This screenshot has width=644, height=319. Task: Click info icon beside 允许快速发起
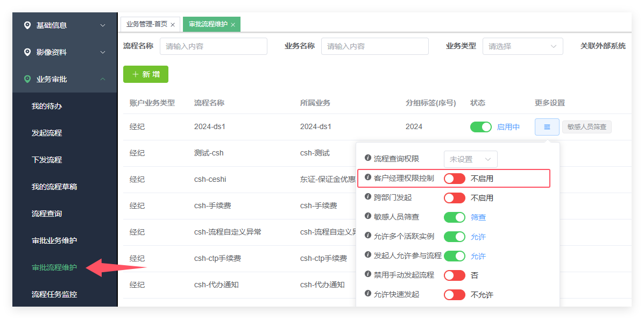(x=368, y=293)
